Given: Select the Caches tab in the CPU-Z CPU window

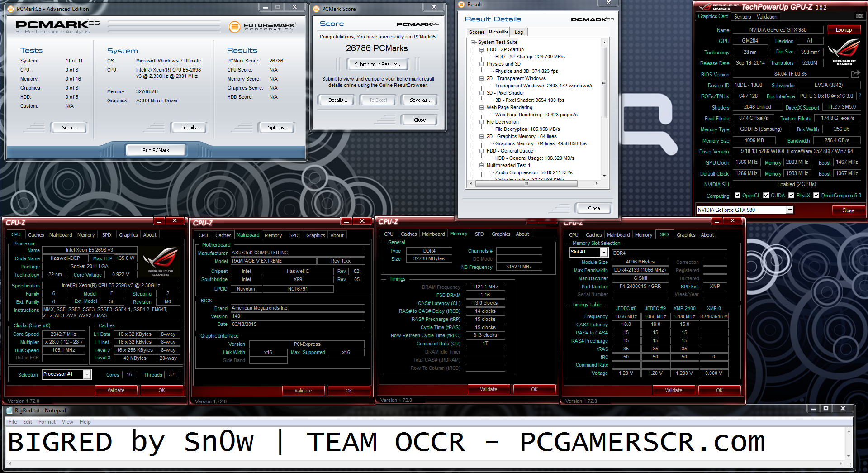Looking at the screenshot, I should pos(36,235).
